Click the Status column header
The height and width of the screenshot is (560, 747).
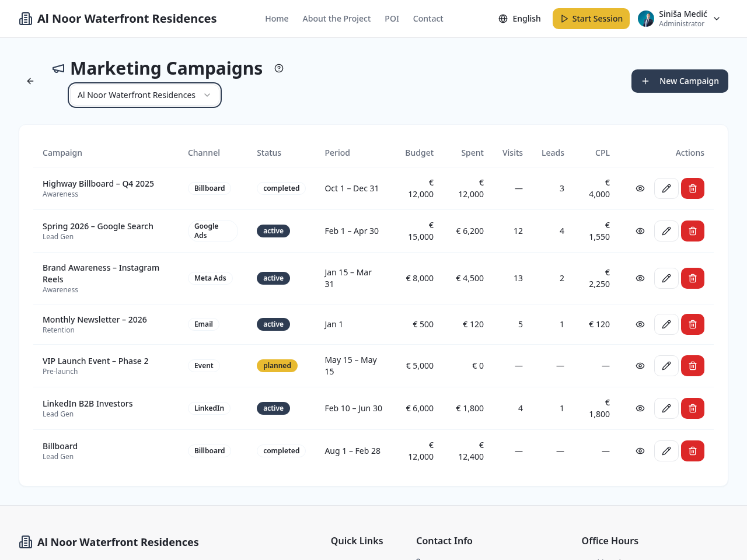point(269,153)
